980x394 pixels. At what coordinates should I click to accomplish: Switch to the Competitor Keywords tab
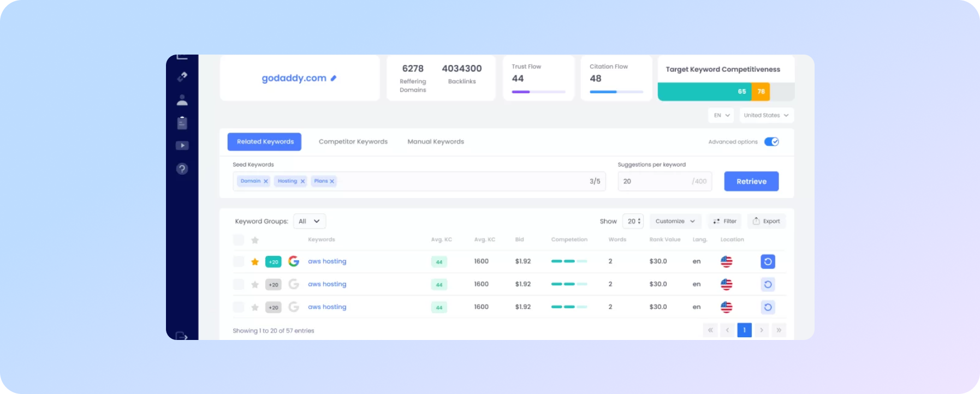click(x=353, y=141)
